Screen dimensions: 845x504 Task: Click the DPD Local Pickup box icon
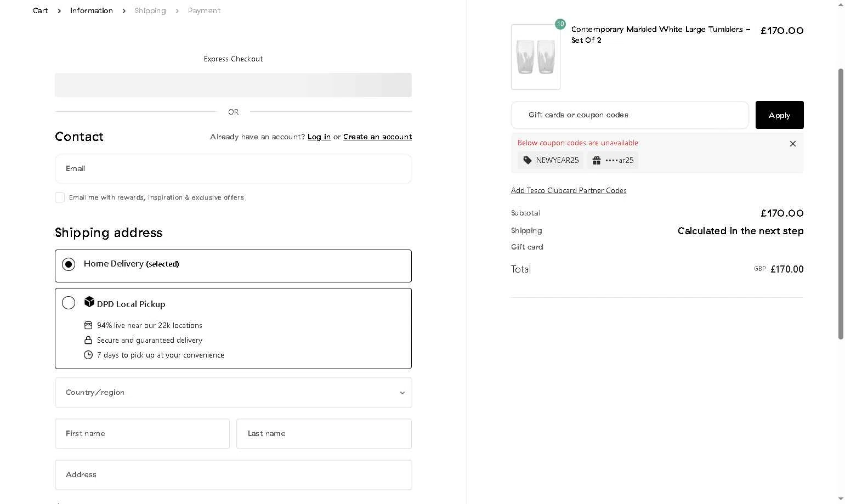coord(89,302)
